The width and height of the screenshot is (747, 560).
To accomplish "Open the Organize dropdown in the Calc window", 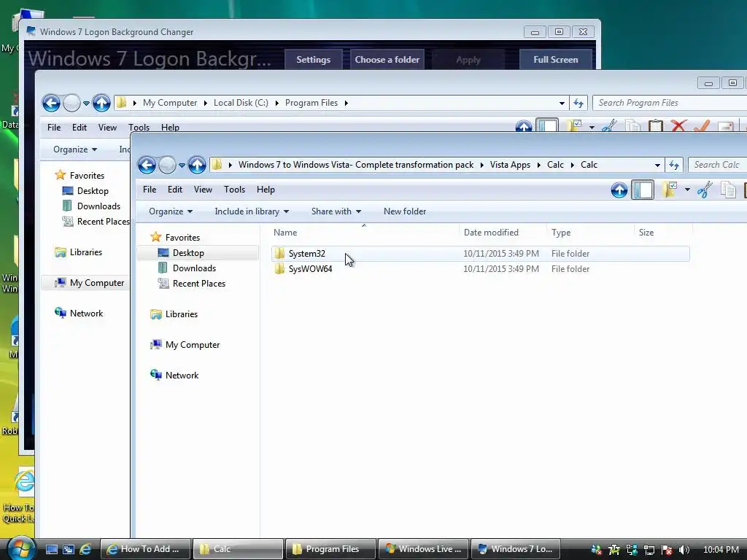I will pyautogui.click(x=170, y=211).
